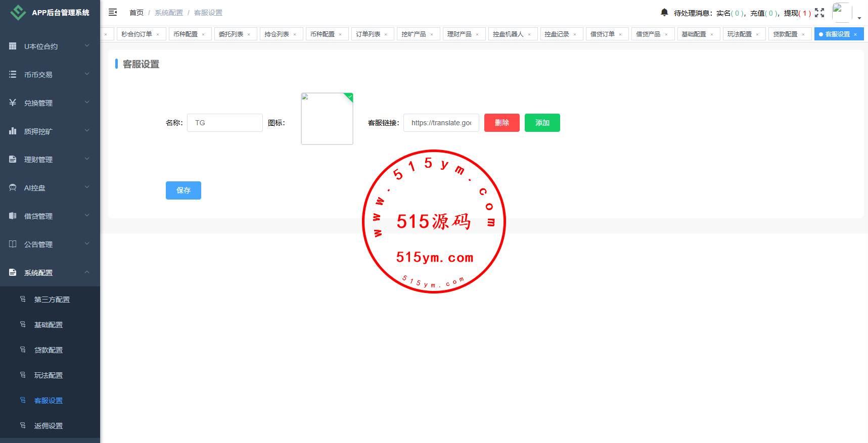The height and width of the screenshot is (443, 868).
Task: Click the AI控盘 robot icon
Action: 13,187
